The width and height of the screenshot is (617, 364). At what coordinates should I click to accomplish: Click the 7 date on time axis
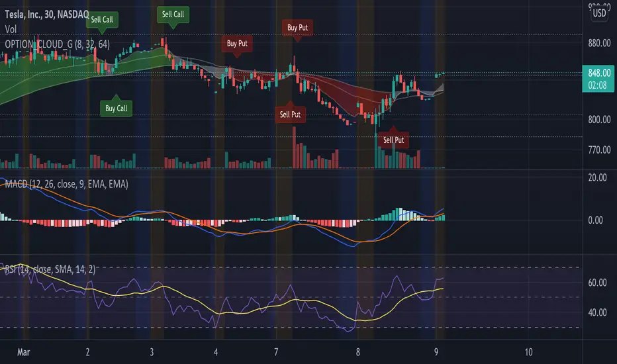click(276, 352)
